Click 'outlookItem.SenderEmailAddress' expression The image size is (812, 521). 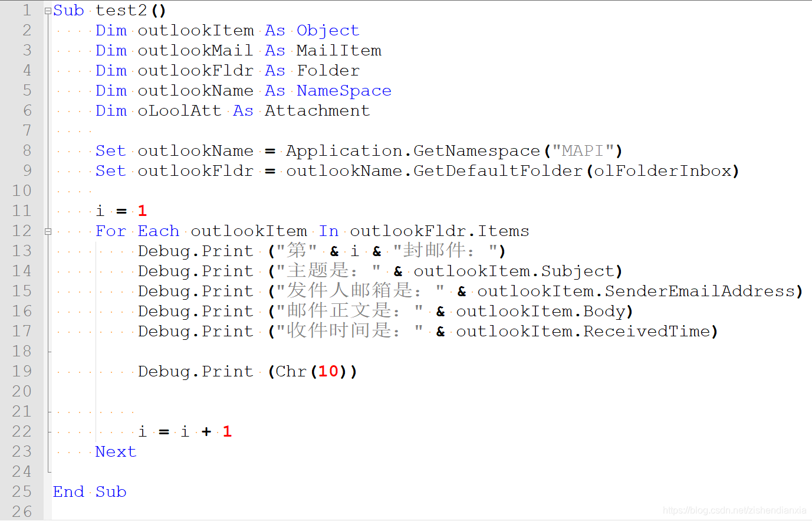[636, 291]
